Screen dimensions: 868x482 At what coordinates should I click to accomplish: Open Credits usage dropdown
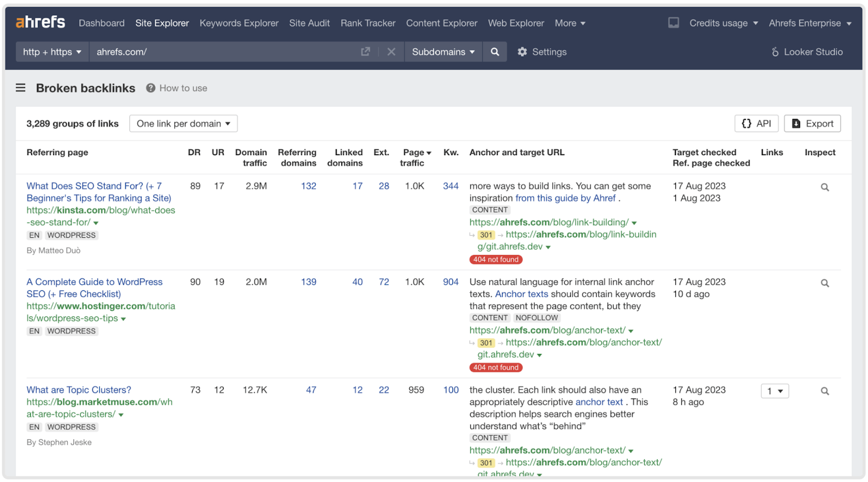tap(724, 23)
